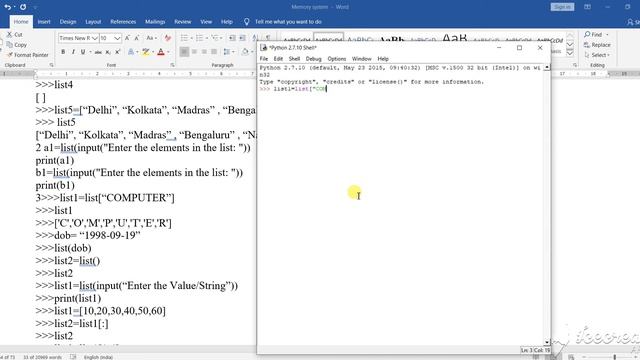Click the Shading paint bucket icon
640x360 pixels.
click(245, 52)
